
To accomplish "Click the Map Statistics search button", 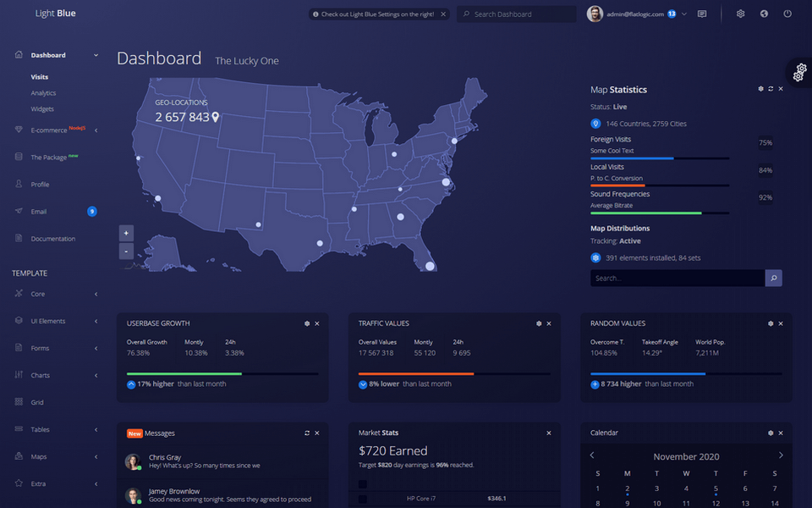I will [x=773, y=278].
